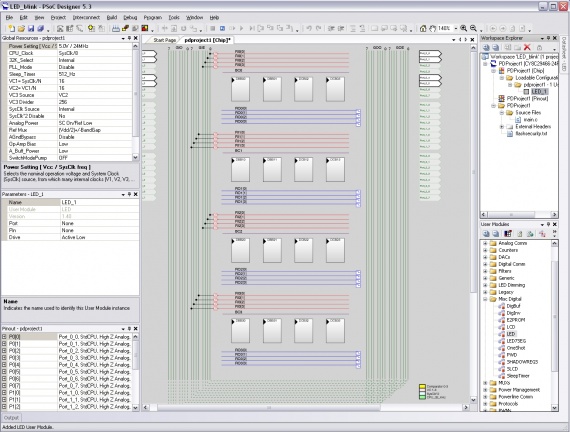Expand the DACs folder
570x432 pixels.
click(x=485, y=257)
